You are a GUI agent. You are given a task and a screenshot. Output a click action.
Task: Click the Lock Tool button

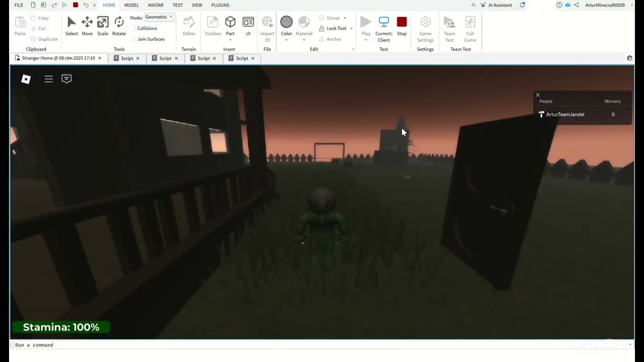[x=333, y=29]
